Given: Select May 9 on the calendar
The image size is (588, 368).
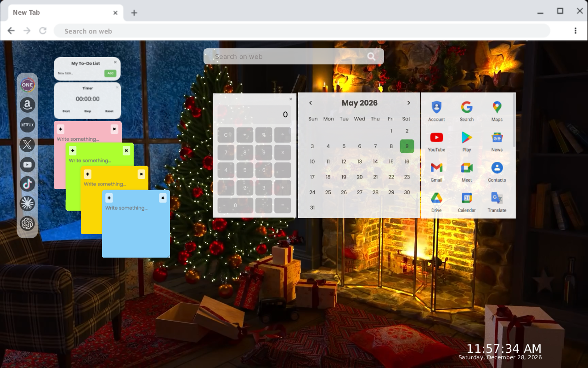Looking at the screenshot, I should (x=407, y=146).
